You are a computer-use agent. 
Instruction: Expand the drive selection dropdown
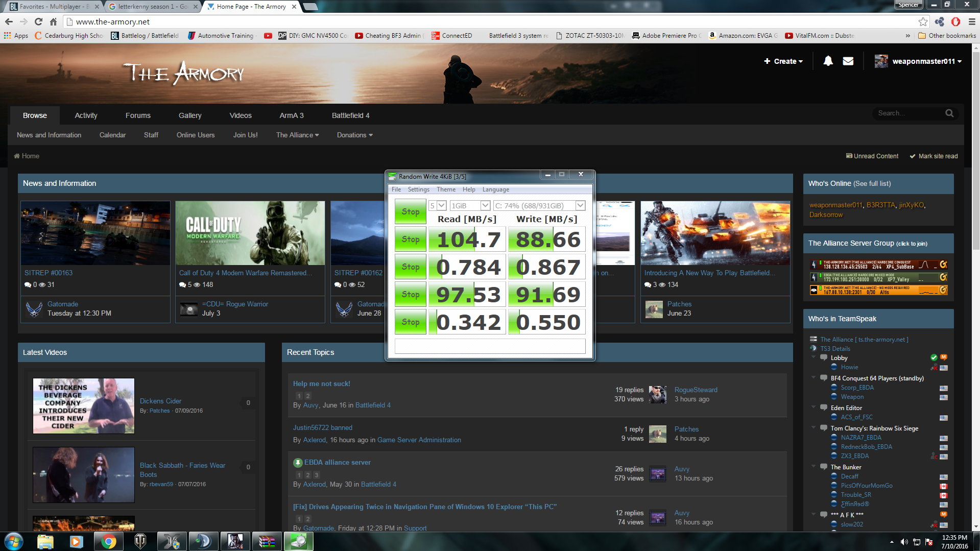coord(580,205)
